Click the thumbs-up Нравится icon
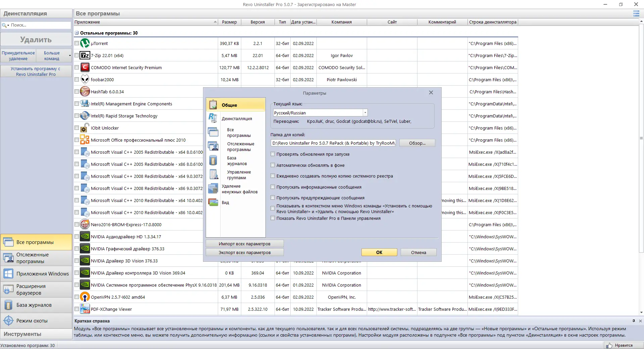The width and height of the screenshot is (644, 349). 609,345
